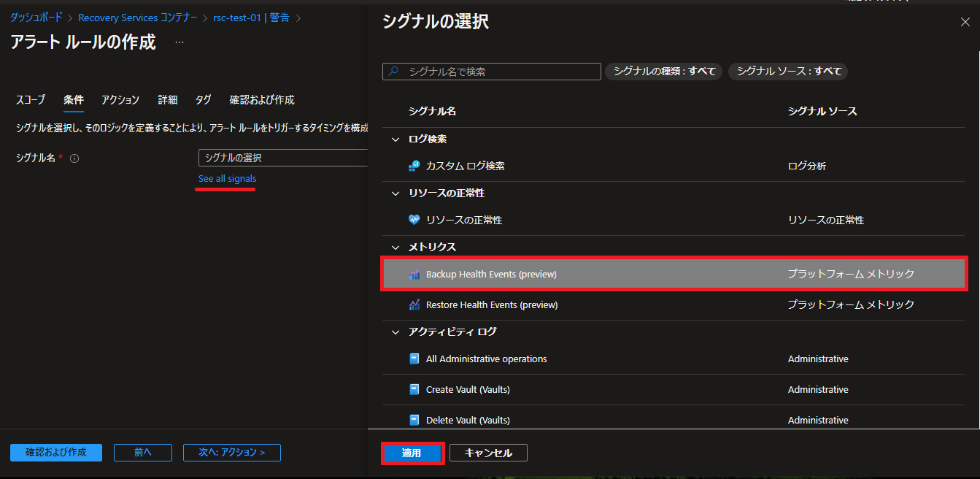Click the blue 確認および作成 button at bottom
The width and height of the screenshot is (980, 479).
[x=56, y=453]
